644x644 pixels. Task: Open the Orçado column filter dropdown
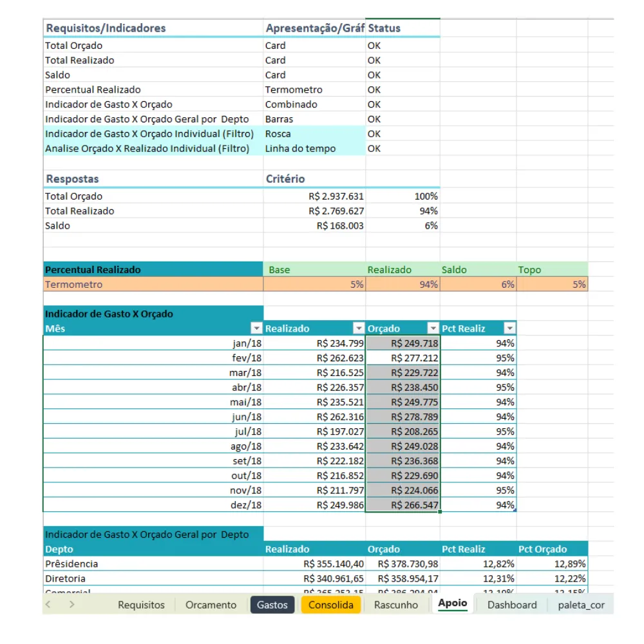[x=433, y=328]
